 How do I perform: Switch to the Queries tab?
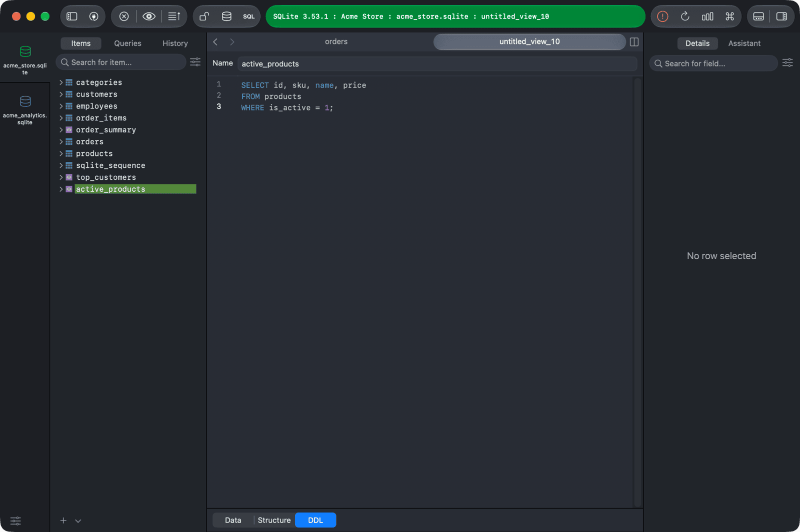pos(127,43)
